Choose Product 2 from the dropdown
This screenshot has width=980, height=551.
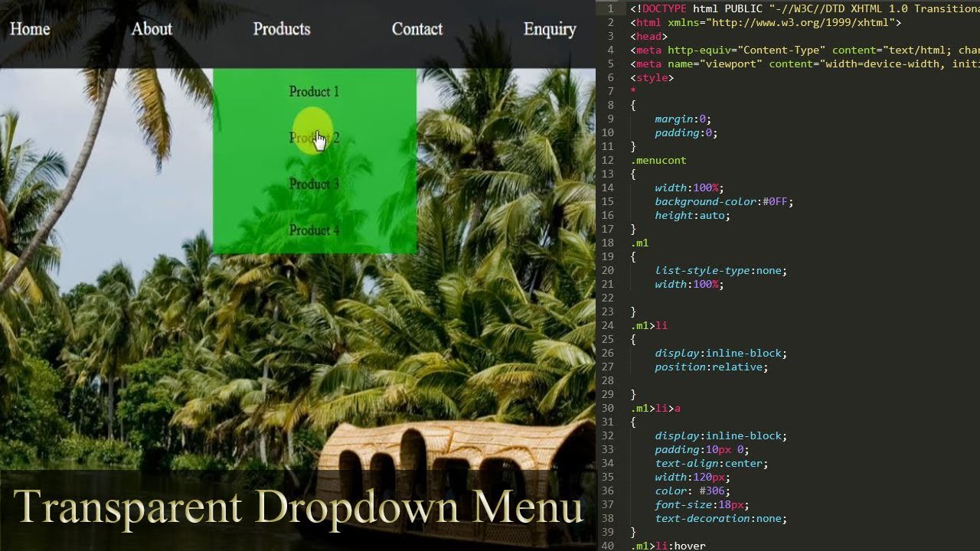314,138
